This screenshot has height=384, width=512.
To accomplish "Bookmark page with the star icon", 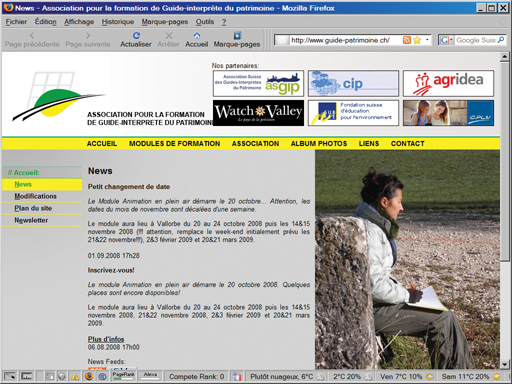I will click(x=417, y=40).
